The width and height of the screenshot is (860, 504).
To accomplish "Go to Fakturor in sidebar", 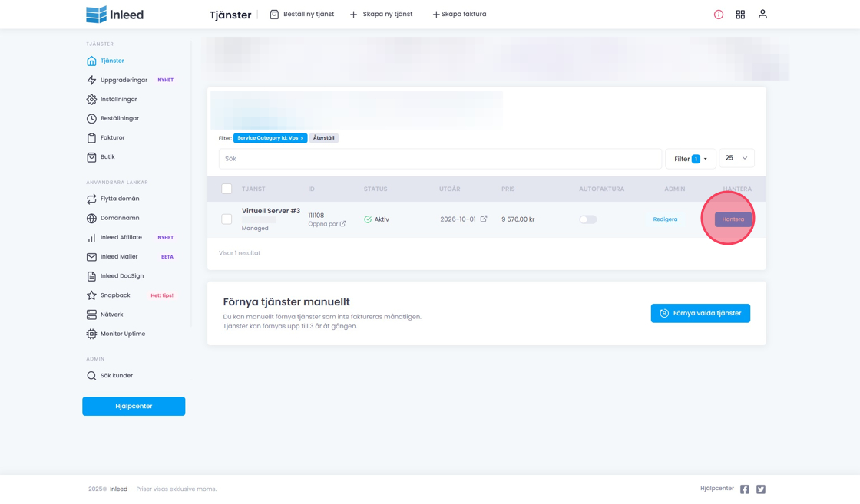I will (x=112, y=138).
